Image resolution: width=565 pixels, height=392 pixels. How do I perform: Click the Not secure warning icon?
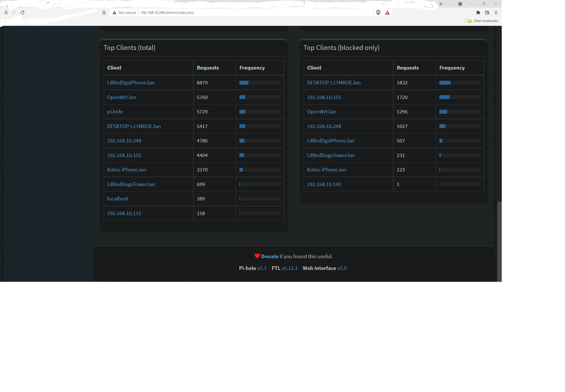click(114, 13)
